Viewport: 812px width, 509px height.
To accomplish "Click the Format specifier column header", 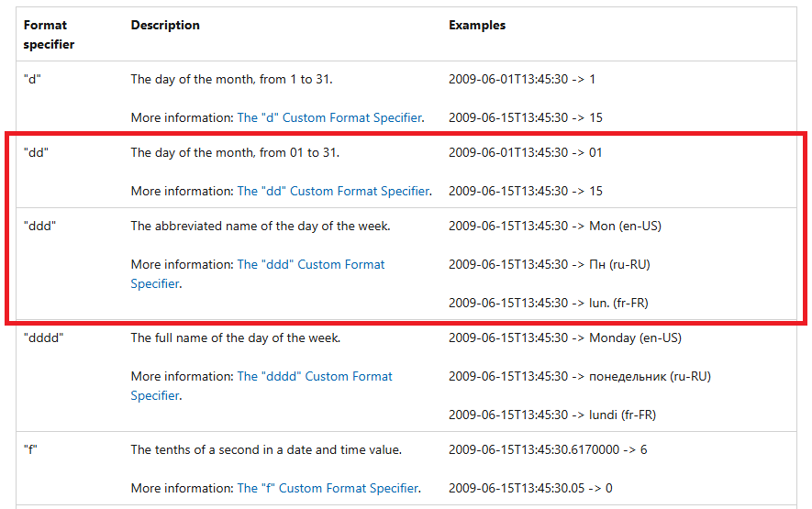I will click(49, 35).
